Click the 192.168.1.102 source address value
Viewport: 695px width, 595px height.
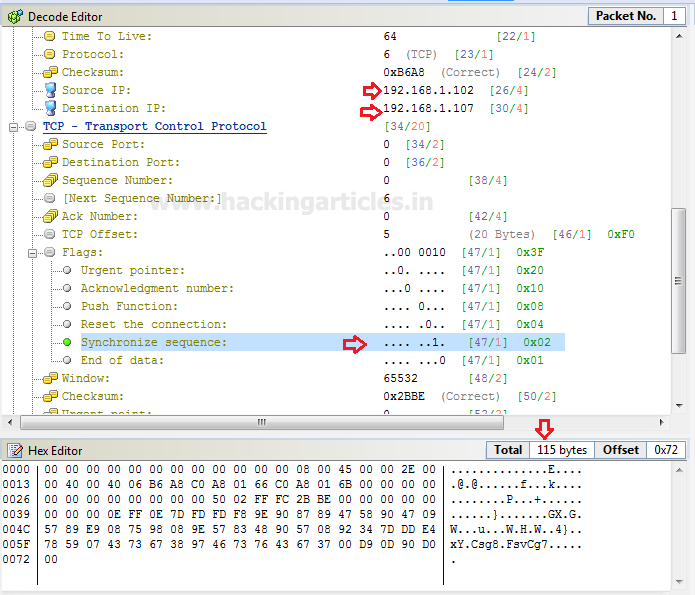[428, 90]
